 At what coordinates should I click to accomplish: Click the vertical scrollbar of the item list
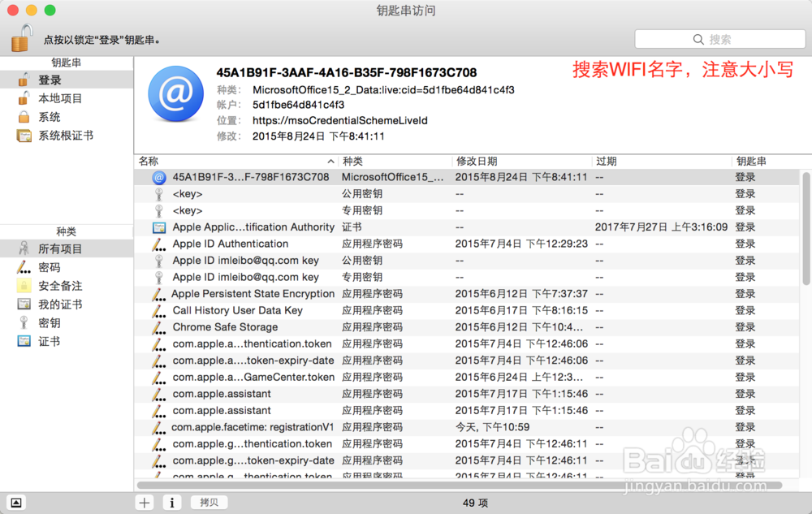tap(806, 228)
